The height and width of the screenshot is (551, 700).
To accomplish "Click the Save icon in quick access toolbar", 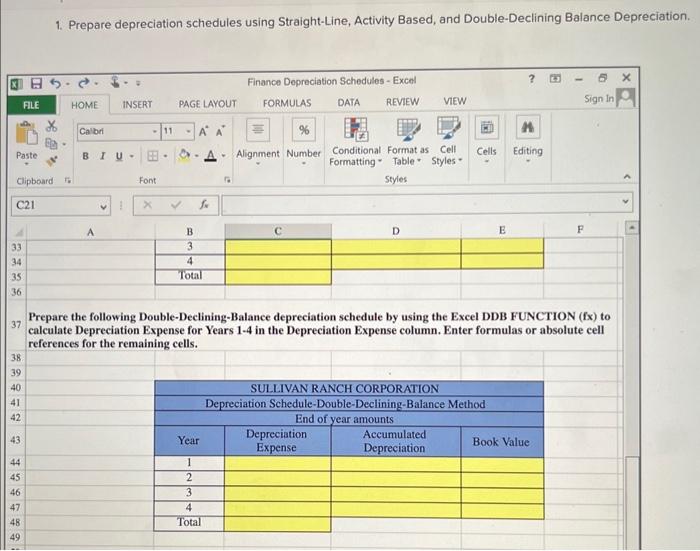I will [37, 83].
